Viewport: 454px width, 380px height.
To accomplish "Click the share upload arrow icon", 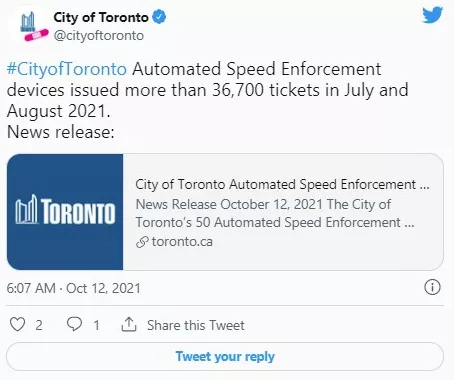I will click(x=129, y=324).
